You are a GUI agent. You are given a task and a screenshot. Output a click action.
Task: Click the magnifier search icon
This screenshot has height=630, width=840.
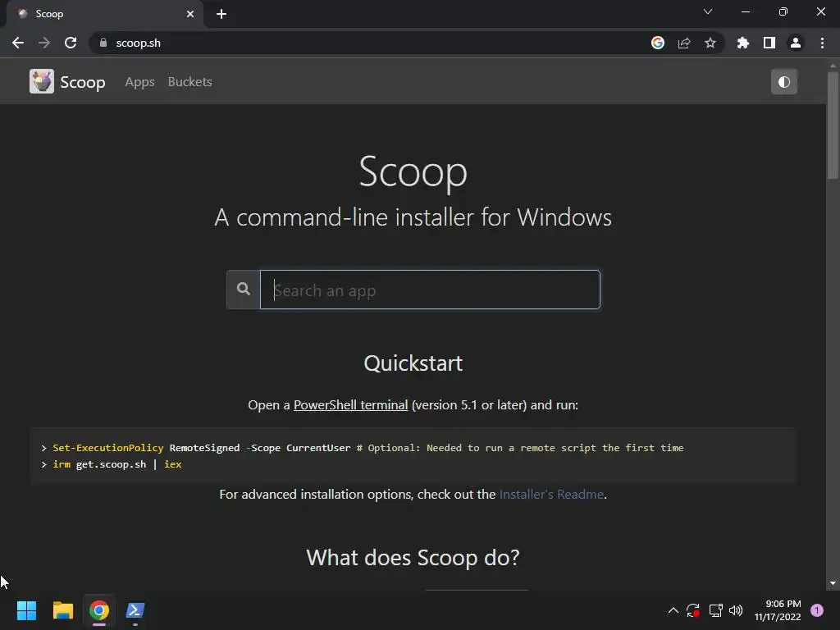tap(243, 290)
